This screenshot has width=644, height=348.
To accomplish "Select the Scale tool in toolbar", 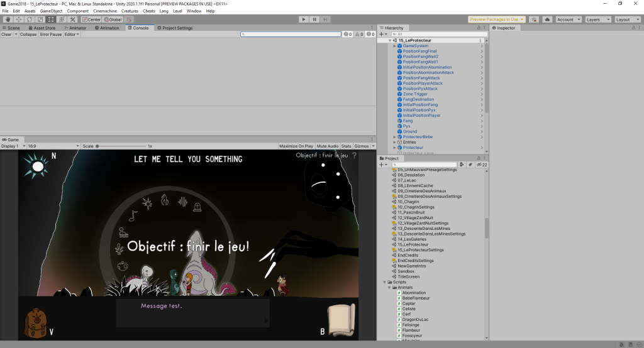I will (x=40, y=19).
